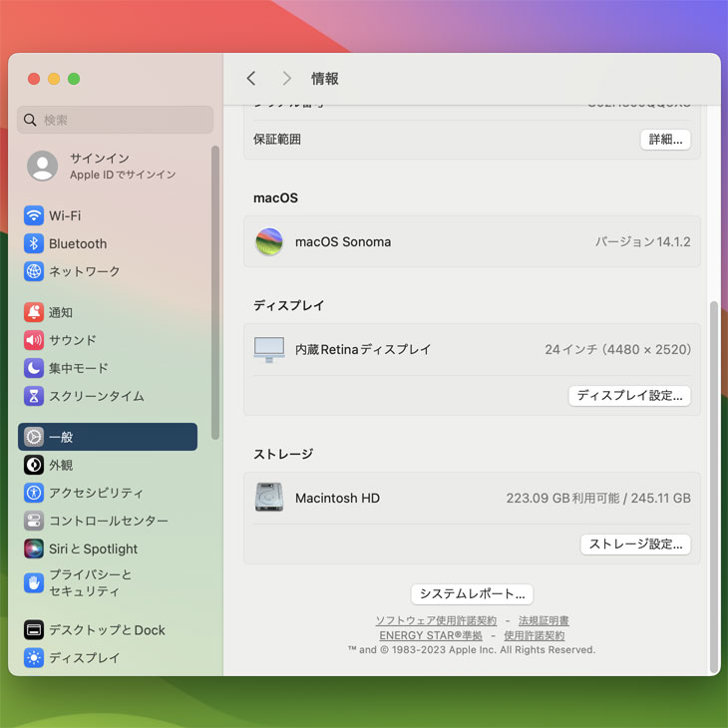The width and height of the screenshot is (728, 728).
Task: Open システムレポート... button
Action: [x=472, y=594]
